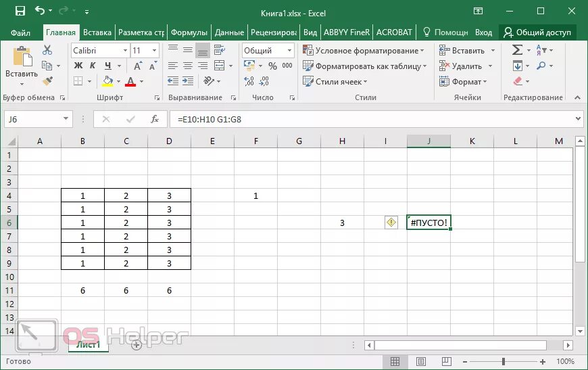Increase indent icon
This screenshot has height=370, width=588.
[188, 81]
